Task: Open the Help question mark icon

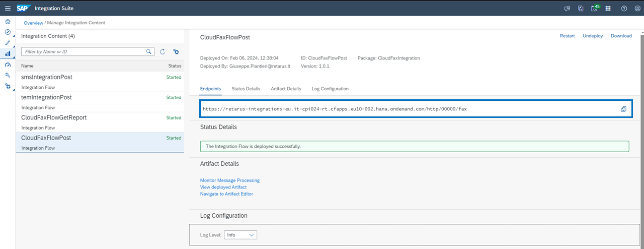Action: point(624,8)
